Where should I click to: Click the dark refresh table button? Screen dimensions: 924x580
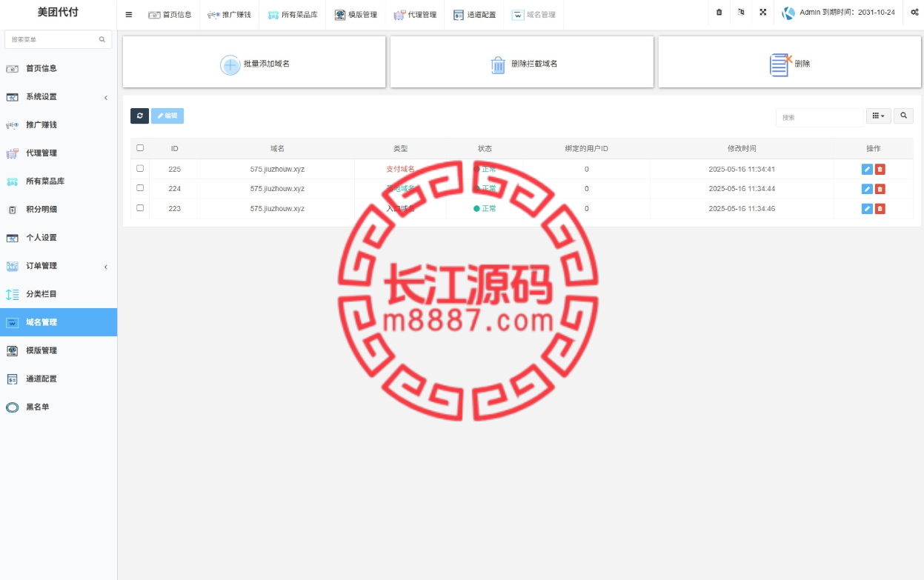[139, 116]
